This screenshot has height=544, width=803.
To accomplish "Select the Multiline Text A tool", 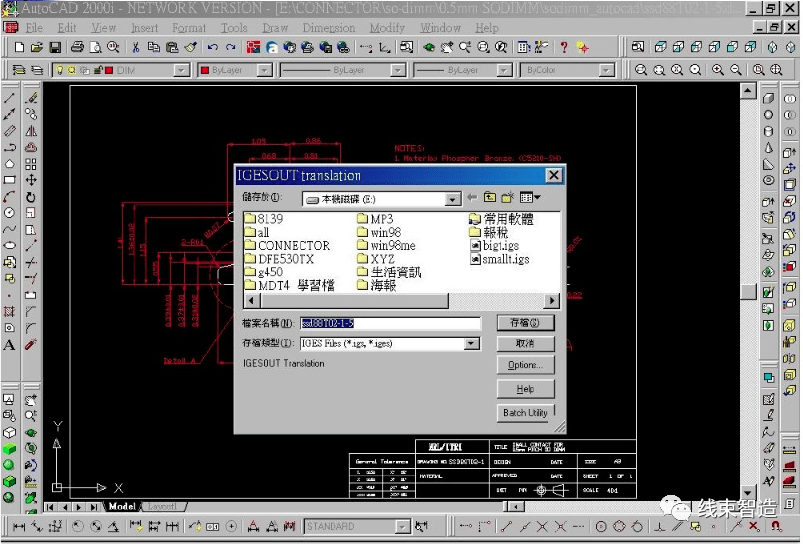I will [x=9, y=345].
